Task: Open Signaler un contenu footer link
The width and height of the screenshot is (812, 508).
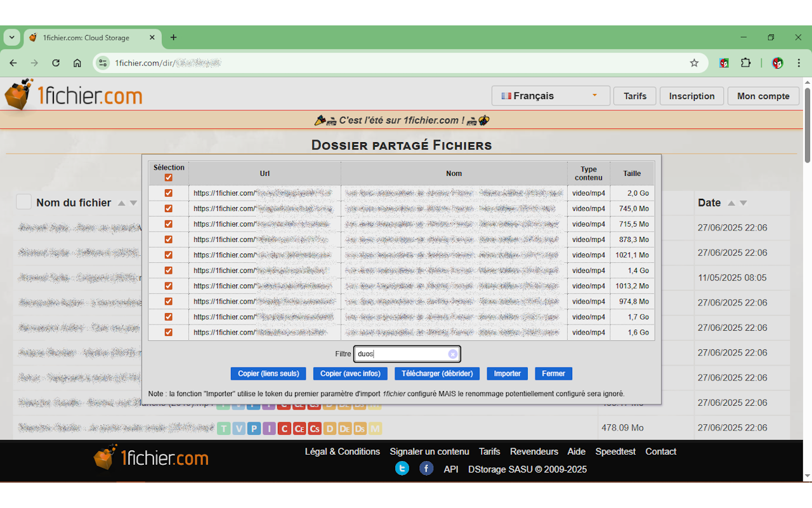Action: 429,451
